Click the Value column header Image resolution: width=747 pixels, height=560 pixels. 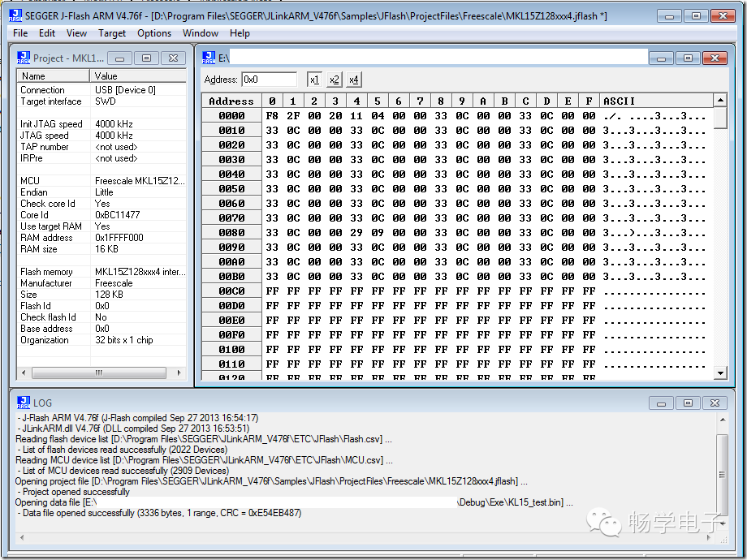(x=138, y=76)
